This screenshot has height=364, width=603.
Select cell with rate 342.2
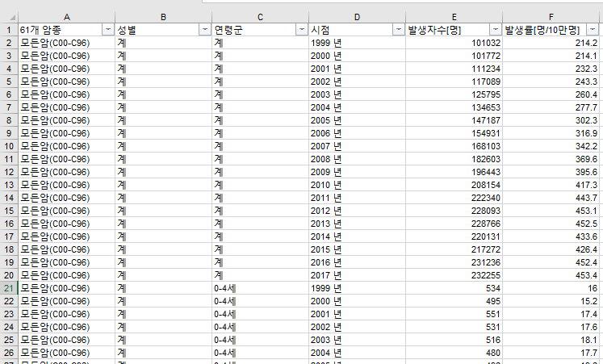click(x=551, y=146)
